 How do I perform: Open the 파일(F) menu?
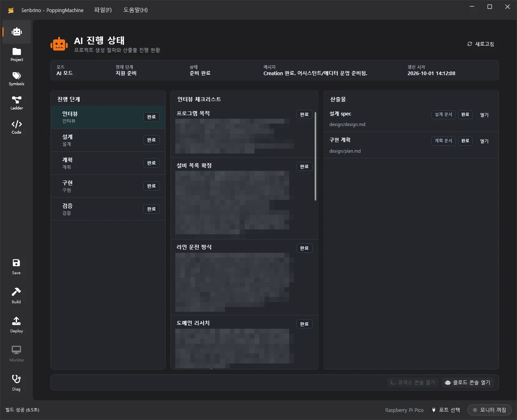click(x=103, y=10)
